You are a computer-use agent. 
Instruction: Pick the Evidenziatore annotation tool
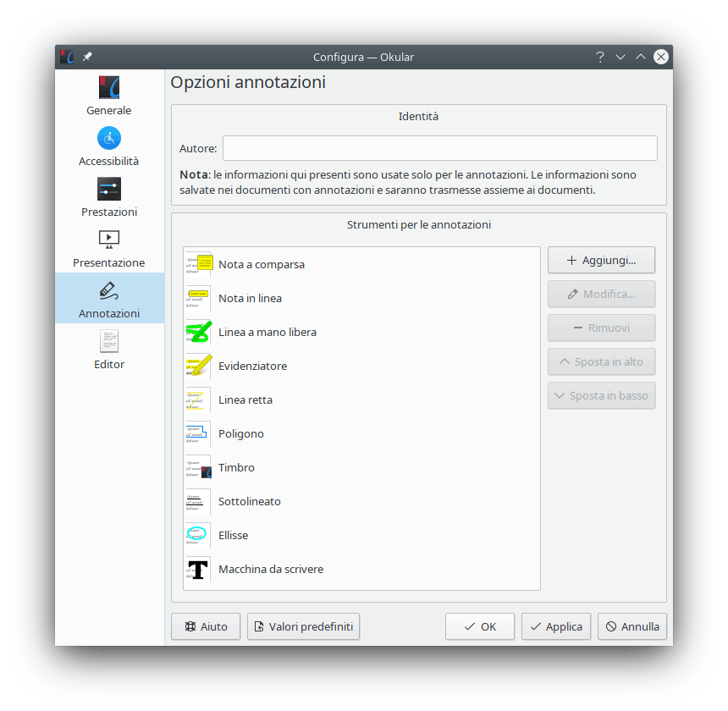[252, 366]
